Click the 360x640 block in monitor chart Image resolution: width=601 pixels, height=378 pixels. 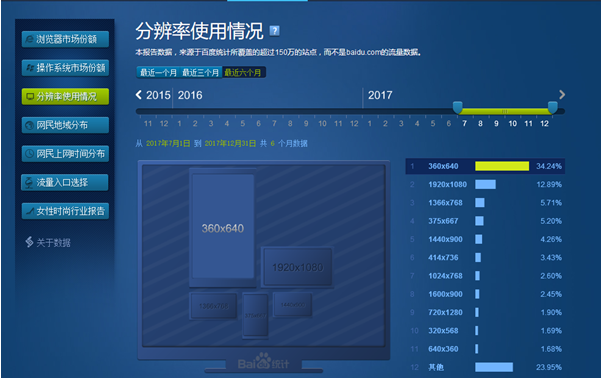coord(223,227)
